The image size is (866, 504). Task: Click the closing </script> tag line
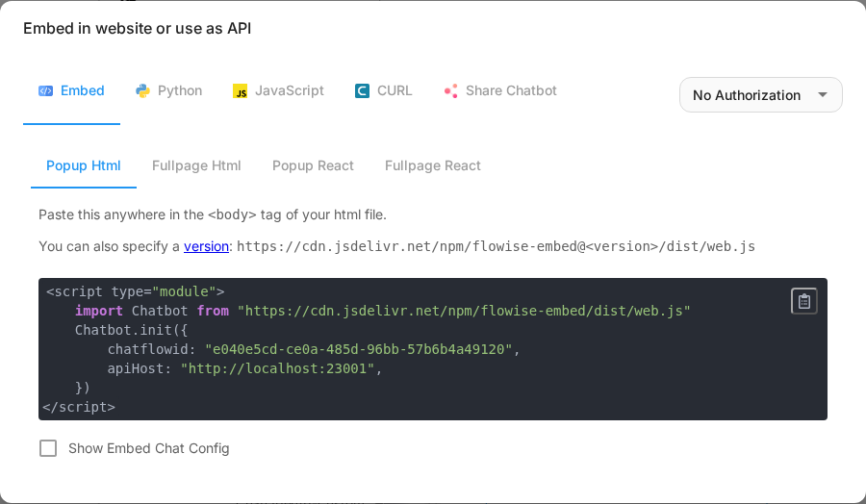pyautogui.click(x=79, y=408)
